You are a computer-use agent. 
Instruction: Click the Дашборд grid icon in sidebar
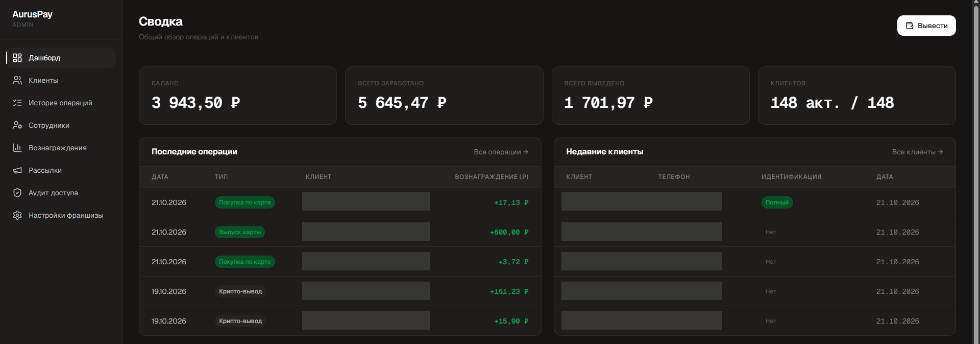(17, 58)
